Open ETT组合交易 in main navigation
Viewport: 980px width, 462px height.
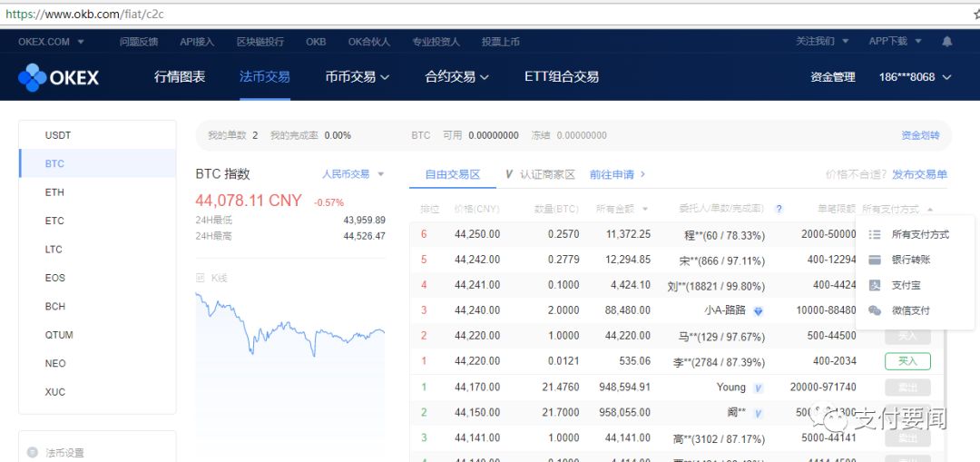[562, 77]
